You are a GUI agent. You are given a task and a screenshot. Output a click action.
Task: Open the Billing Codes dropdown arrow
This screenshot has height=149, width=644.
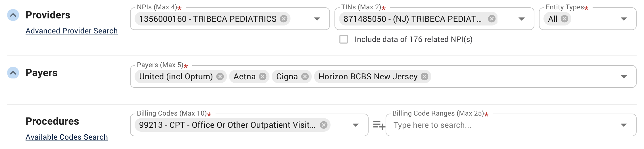[x=356, y=125]
